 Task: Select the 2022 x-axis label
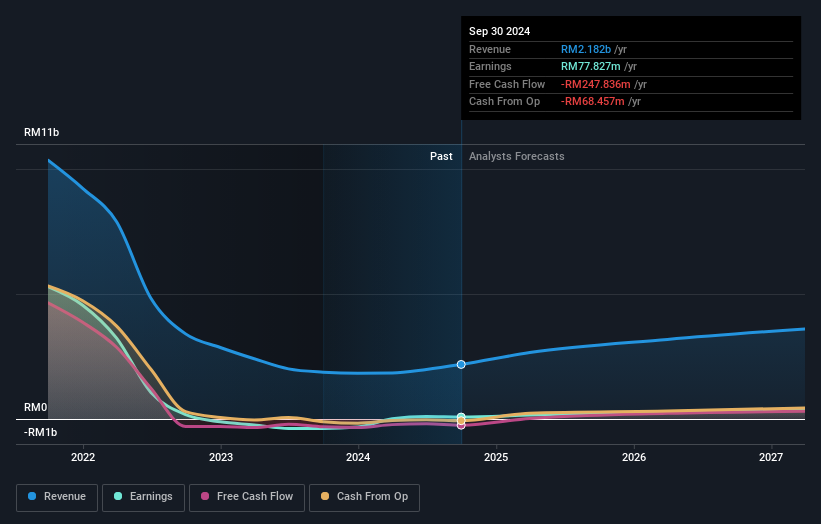[83, 457]
